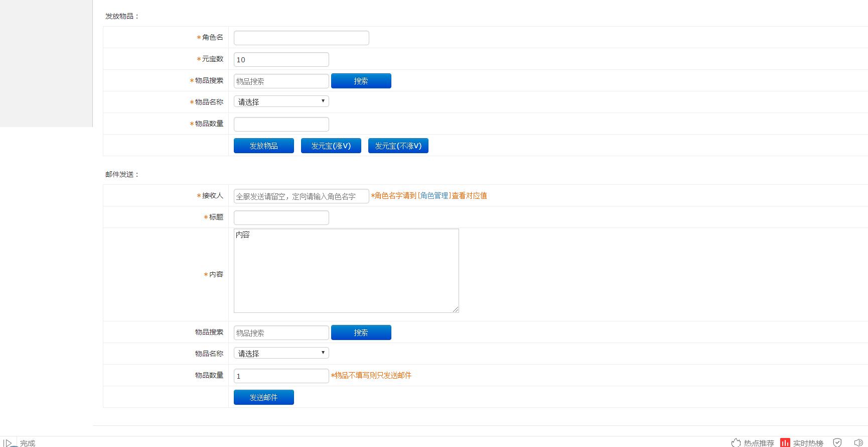Click the security shield icon in status bar

coord(837,442)
